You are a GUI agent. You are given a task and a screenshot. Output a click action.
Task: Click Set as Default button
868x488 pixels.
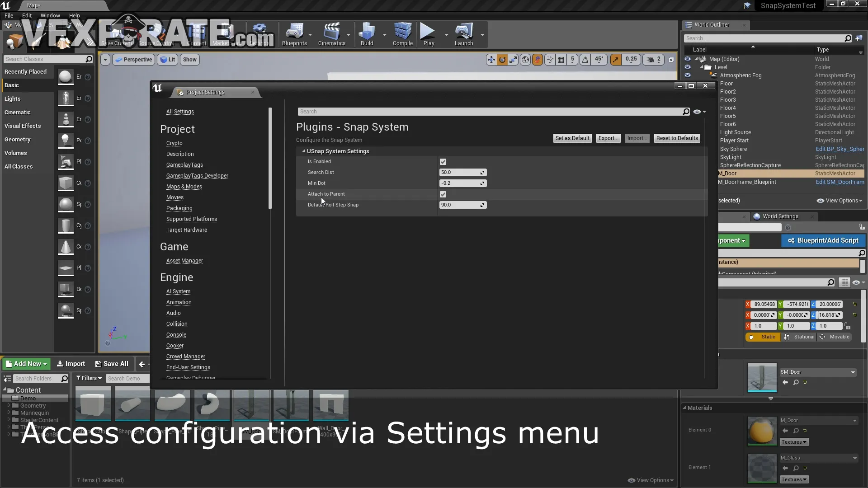(x=572, y=138)
